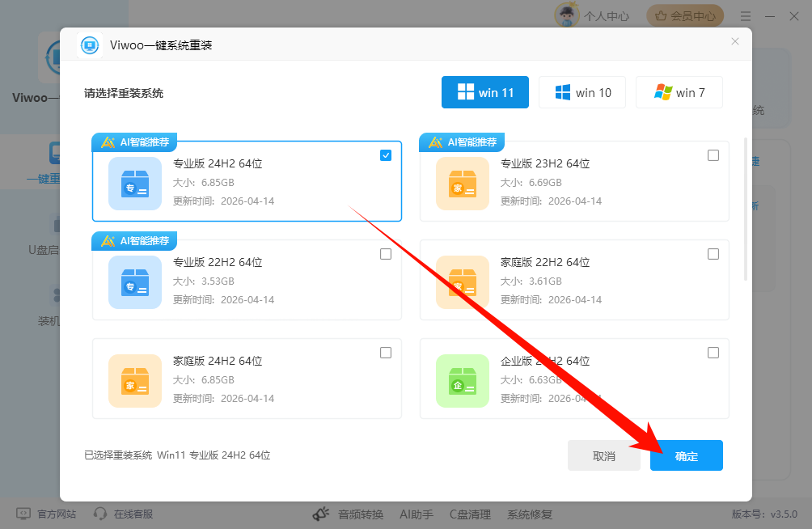Switch to the win 7 tab
The image size is (812, 529).
point(679,92)
